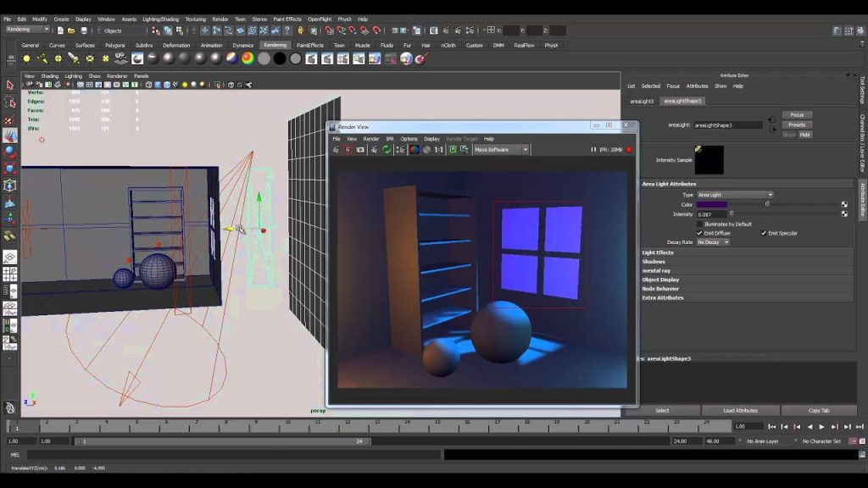Click the Load Attributes button

pos(740,411)
